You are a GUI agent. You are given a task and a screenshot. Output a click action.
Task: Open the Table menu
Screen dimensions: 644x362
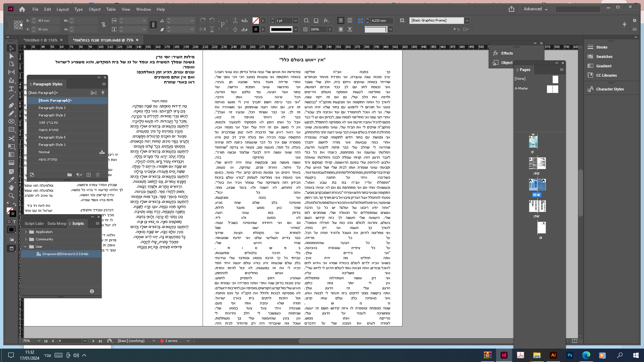(111, 9)
